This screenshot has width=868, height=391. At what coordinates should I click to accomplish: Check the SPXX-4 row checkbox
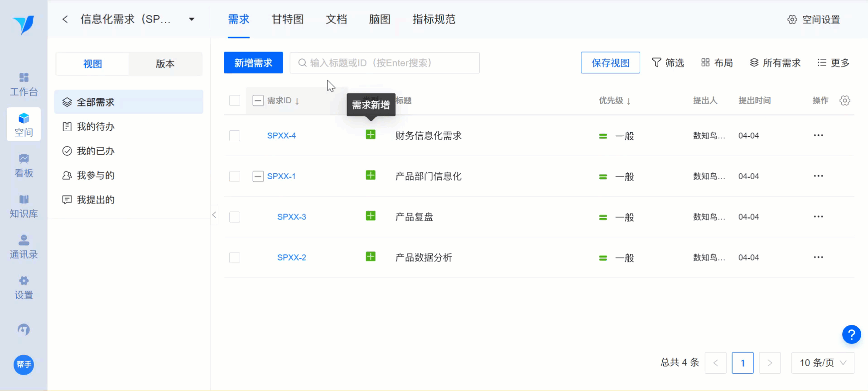click(x=235, y=136)
